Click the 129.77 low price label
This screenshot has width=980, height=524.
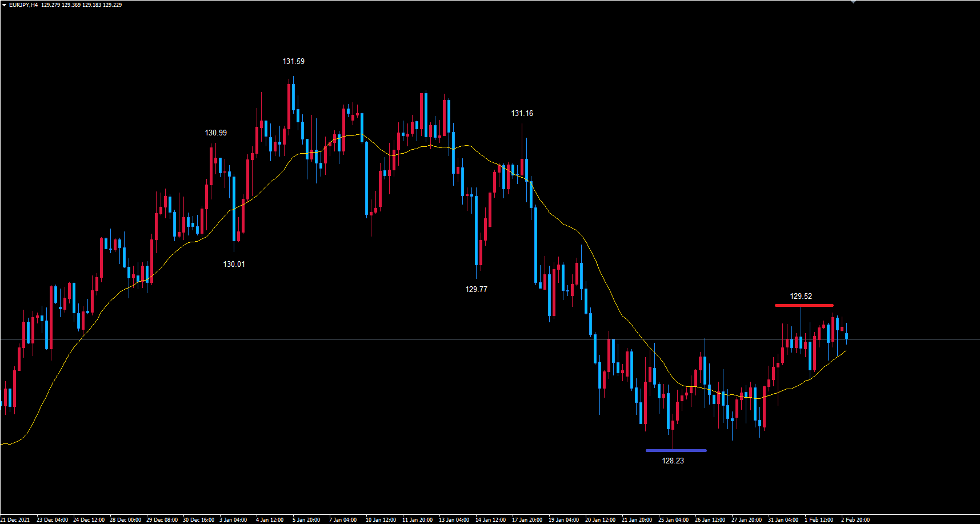(476, 289)
